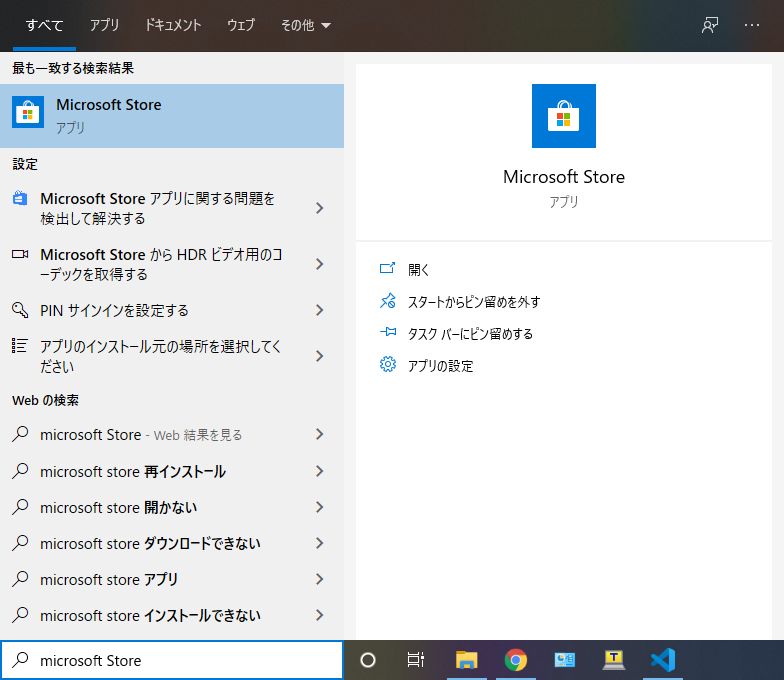Click the 開く open icon

pos(388,268)
